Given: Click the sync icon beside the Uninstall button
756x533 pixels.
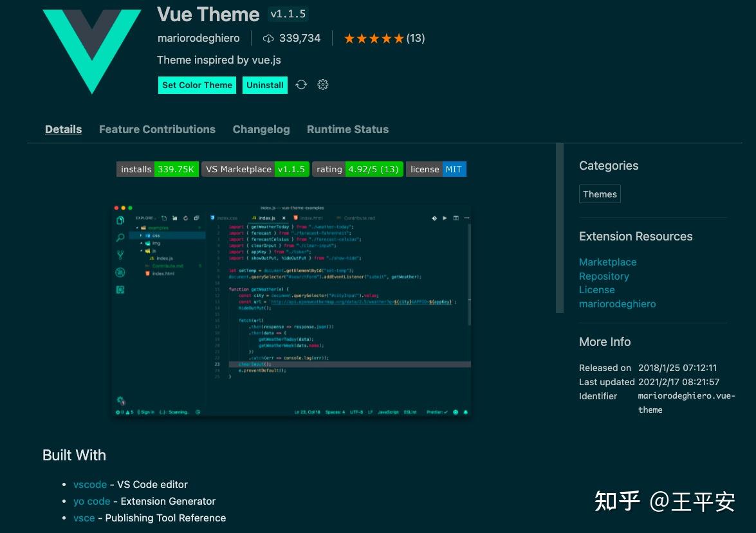Looking at the screenshot, I should (x=301, y=84).
